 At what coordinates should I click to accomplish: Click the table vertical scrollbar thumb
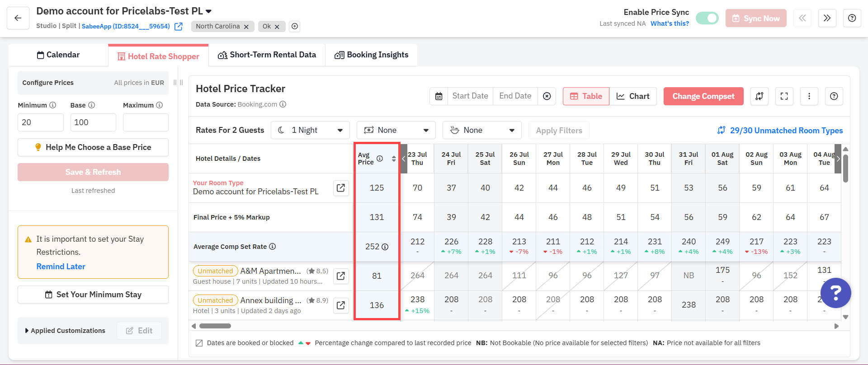[845, 168]
